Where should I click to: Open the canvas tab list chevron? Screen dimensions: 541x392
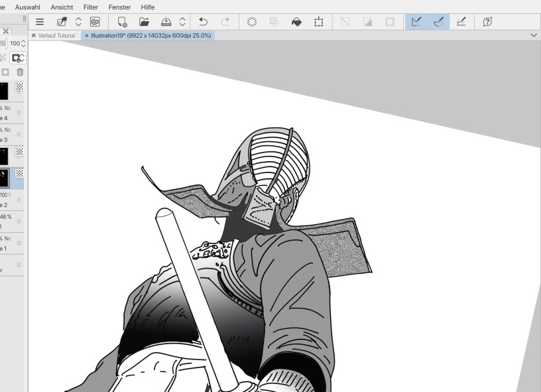(x=534, y=35)
